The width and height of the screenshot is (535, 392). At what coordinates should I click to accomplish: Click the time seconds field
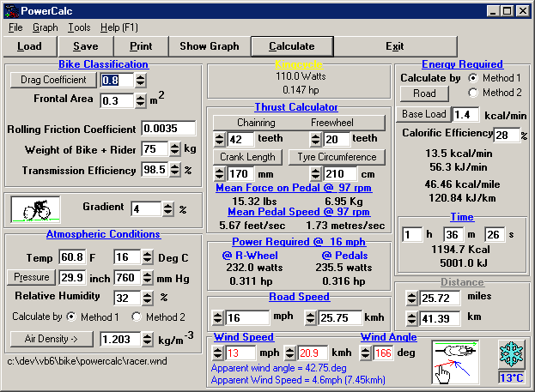point(495,234)
